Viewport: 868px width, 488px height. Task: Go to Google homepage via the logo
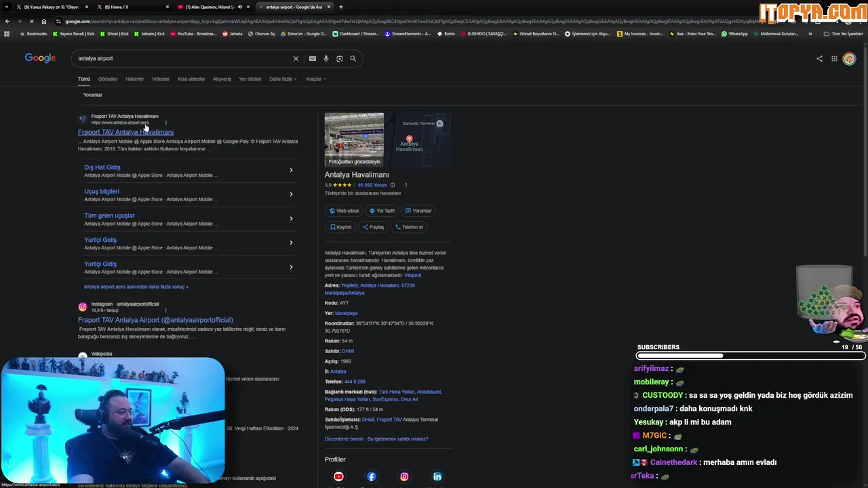click(40, 58)
